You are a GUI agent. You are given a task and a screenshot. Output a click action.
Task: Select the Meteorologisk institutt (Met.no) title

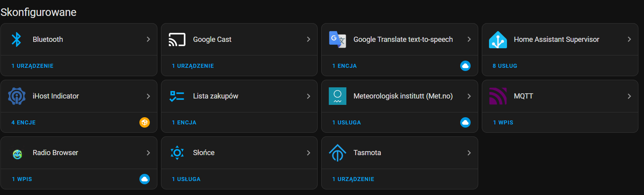click(403, 96)
